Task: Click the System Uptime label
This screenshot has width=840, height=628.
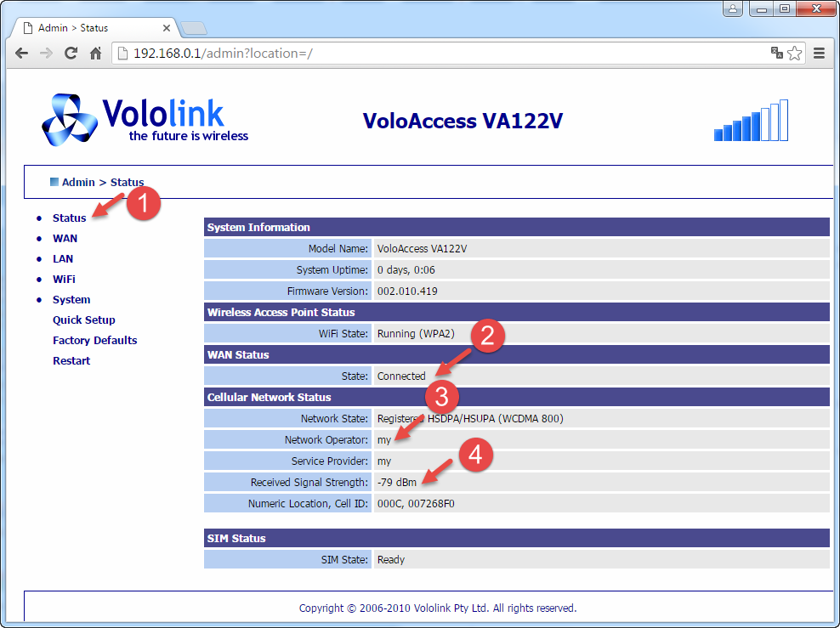Action: (332, 270)
